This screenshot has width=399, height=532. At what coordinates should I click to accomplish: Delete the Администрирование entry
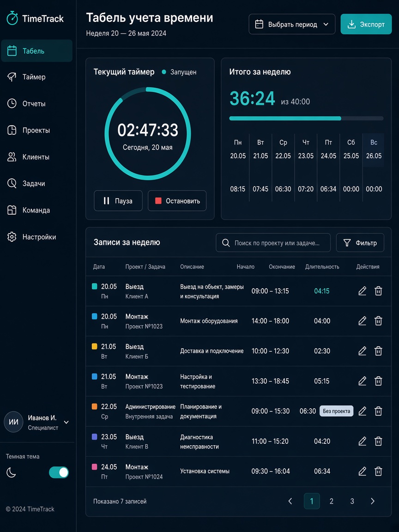[378, 411]
